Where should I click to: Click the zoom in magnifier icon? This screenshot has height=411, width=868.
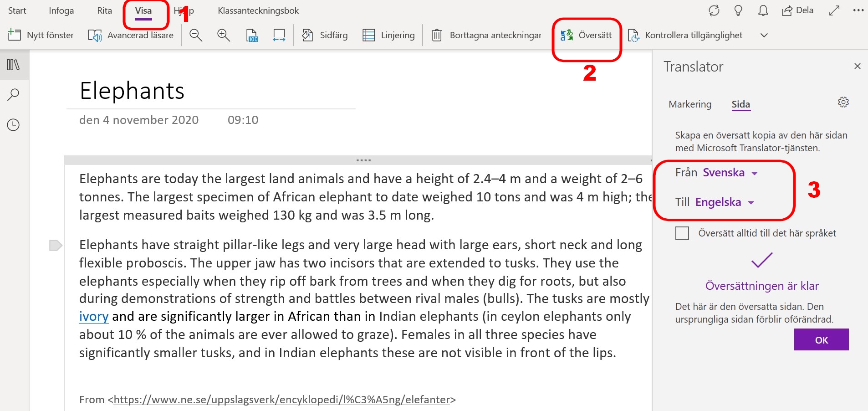click(x=224, y=35)
